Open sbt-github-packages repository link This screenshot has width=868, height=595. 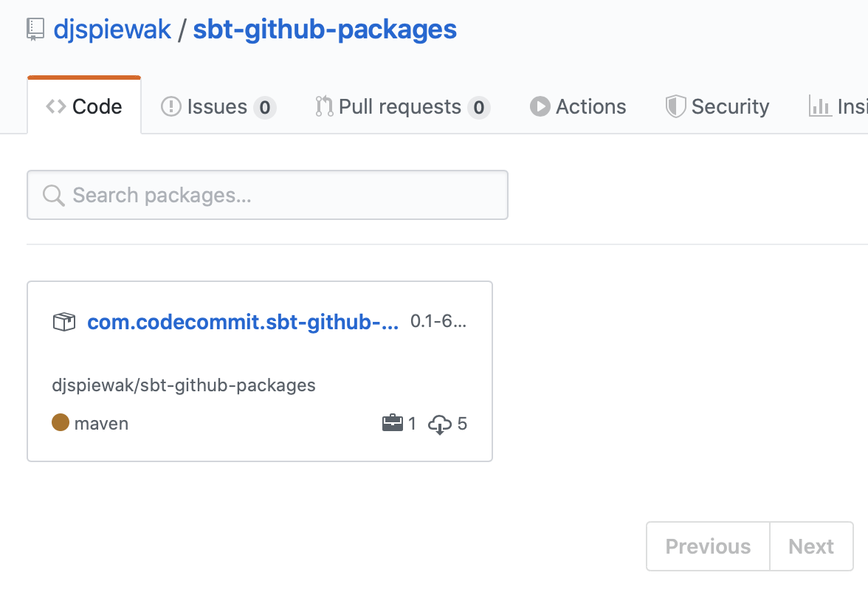coord(325,30)
